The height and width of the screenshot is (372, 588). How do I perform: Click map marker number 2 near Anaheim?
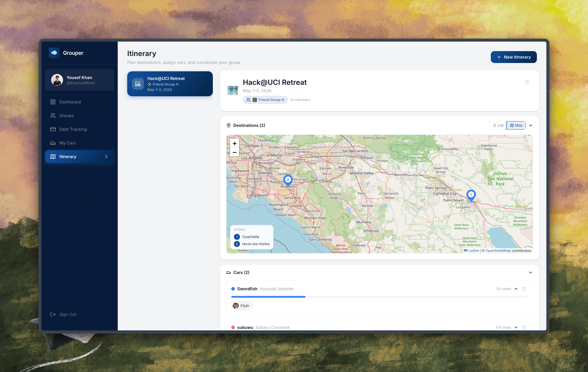click(x=288, y=180)
